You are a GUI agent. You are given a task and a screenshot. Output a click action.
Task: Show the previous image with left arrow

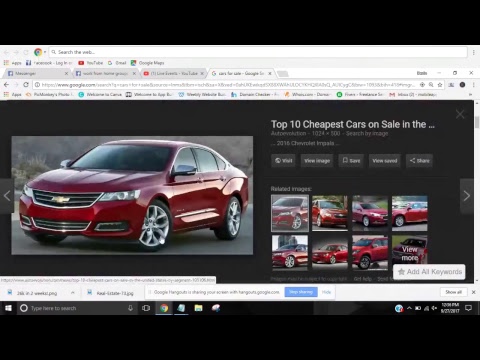point(7,196)
